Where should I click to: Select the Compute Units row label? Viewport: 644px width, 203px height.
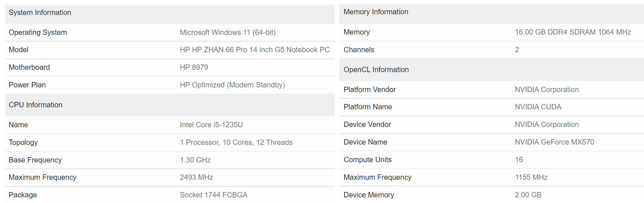368,160
